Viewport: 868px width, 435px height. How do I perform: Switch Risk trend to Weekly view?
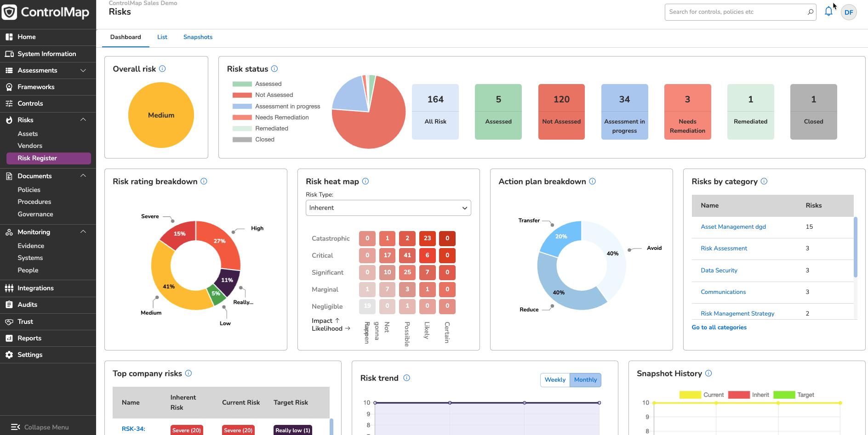click(555, 380)
